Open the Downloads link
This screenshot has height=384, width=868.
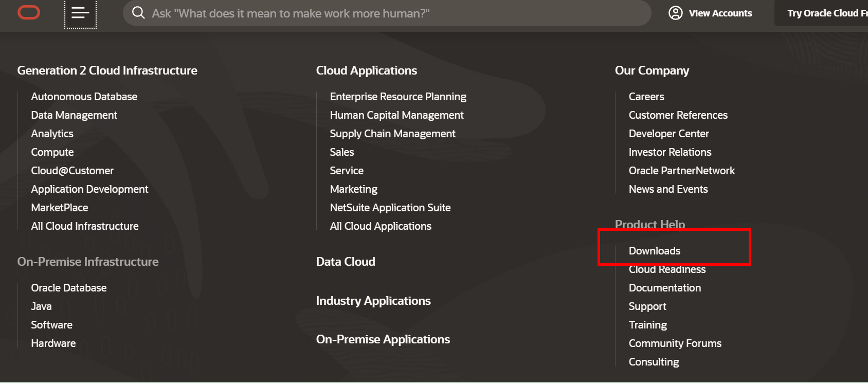point(655,251)
